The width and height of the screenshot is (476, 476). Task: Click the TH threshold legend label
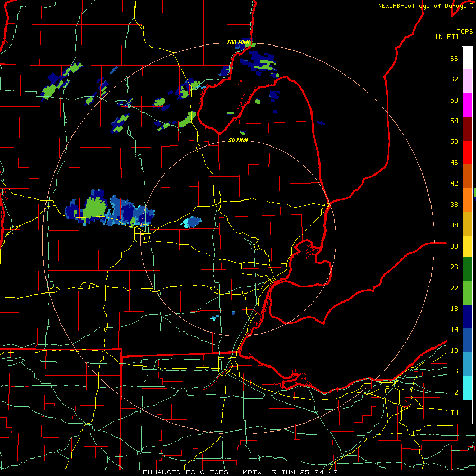[454, 413]
